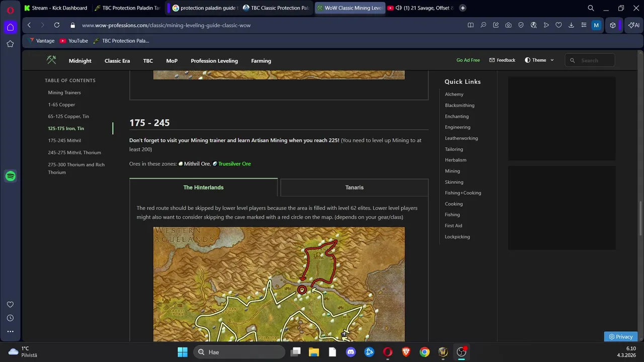The image size is (644, 362).
Task: Click the Opera sidebar home icon
Action: point(10,27)
